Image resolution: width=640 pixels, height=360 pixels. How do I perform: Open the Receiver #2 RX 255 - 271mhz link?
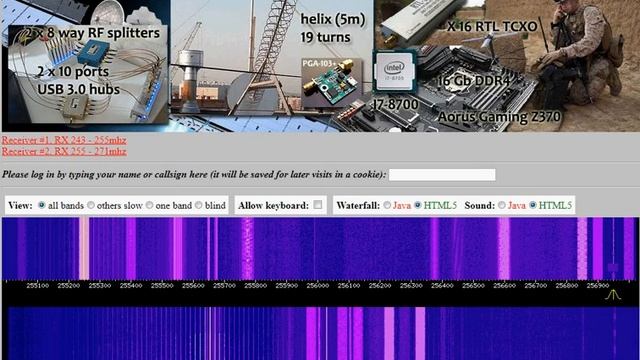[64, 151]
